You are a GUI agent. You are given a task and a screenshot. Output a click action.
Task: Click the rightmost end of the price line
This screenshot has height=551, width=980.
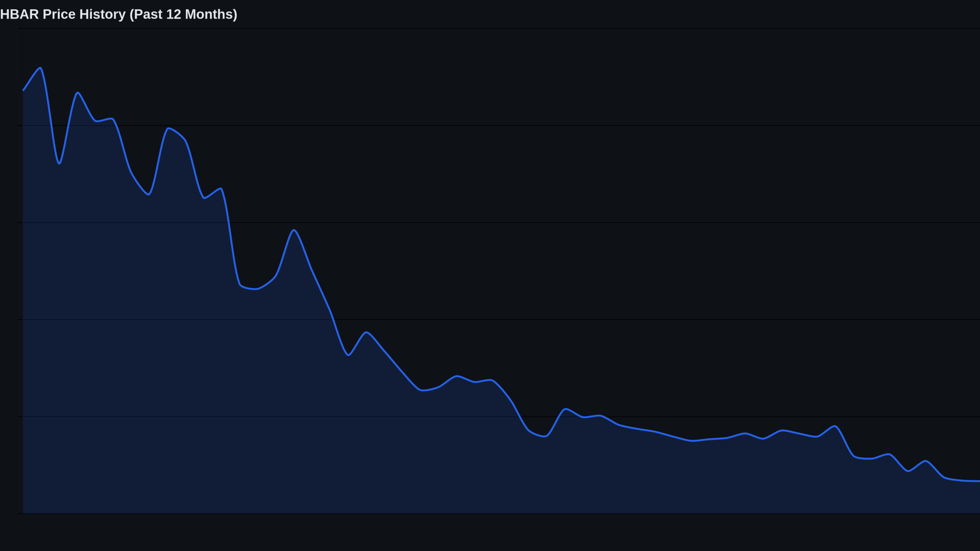[x=978, y=481]
